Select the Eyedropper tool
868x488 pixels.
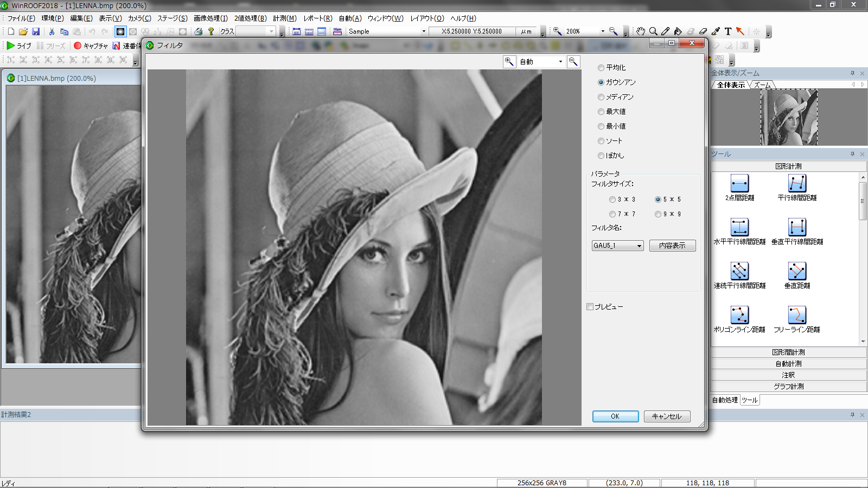pos(716,31)
